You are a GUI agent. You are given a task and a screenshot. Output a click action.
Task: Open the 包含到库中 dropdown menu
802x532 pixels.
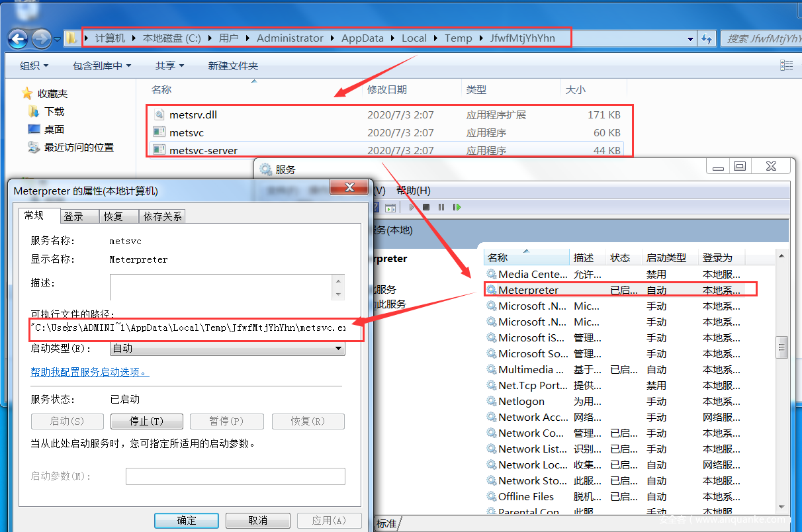click(x=102, y=66)
